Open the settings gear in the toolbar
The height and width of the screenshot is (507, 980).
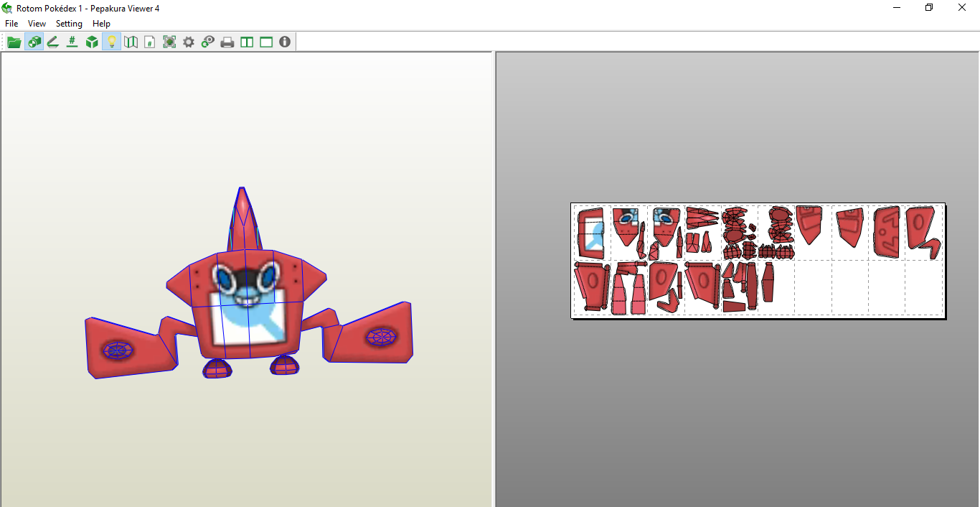pyautogui.click(x=188, y=42)
